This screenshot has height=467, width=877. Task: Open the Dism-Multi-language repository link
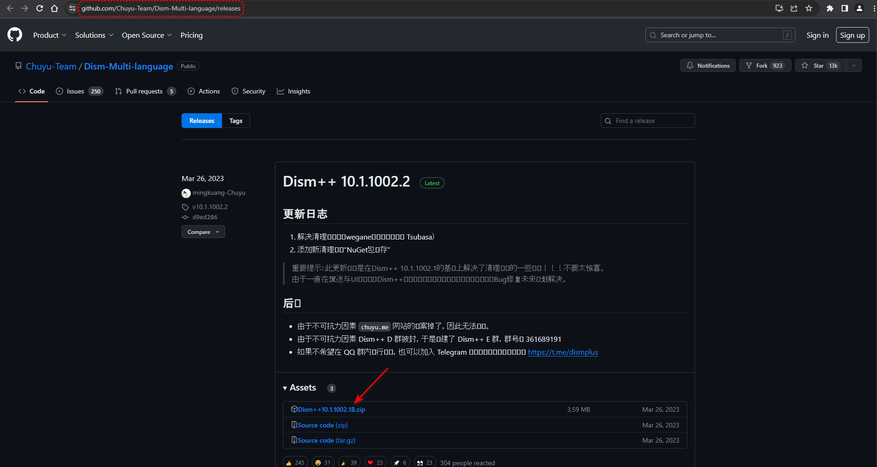point(128,66)
